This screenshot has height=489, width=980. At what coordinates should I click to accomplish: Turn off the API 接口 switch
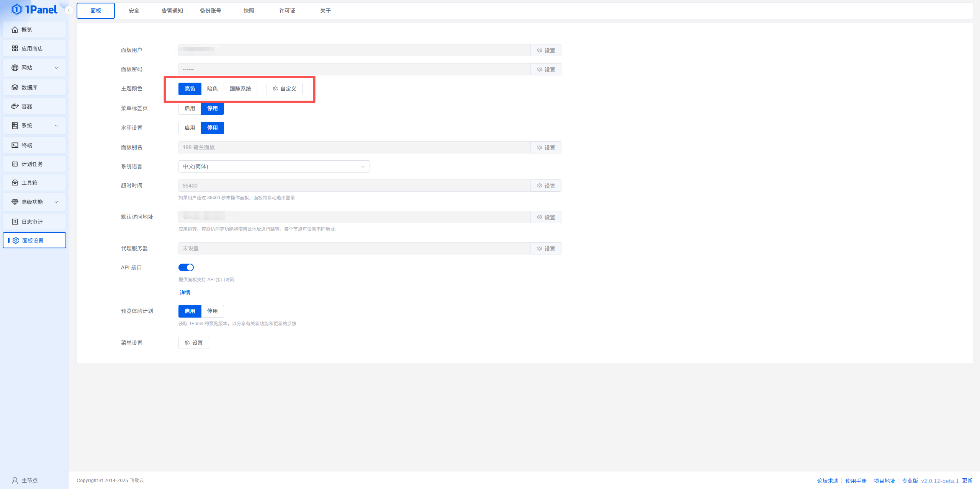(x=186, y=267)
